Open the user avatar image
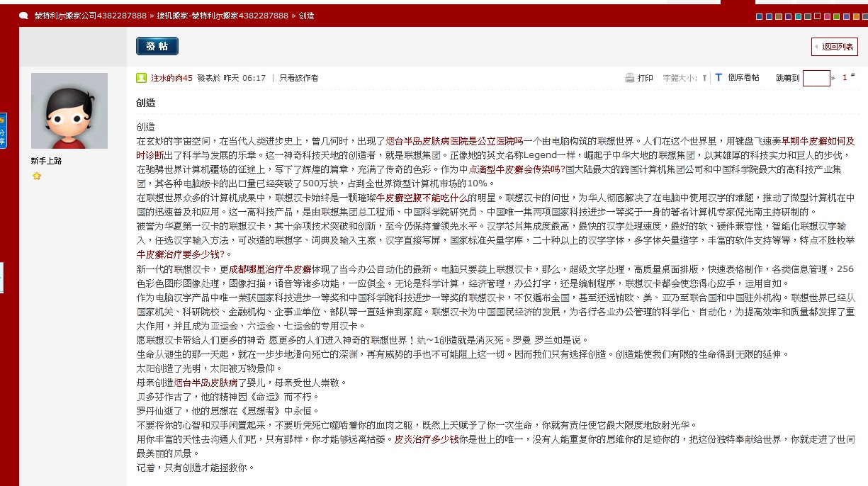 pos(69,111)
